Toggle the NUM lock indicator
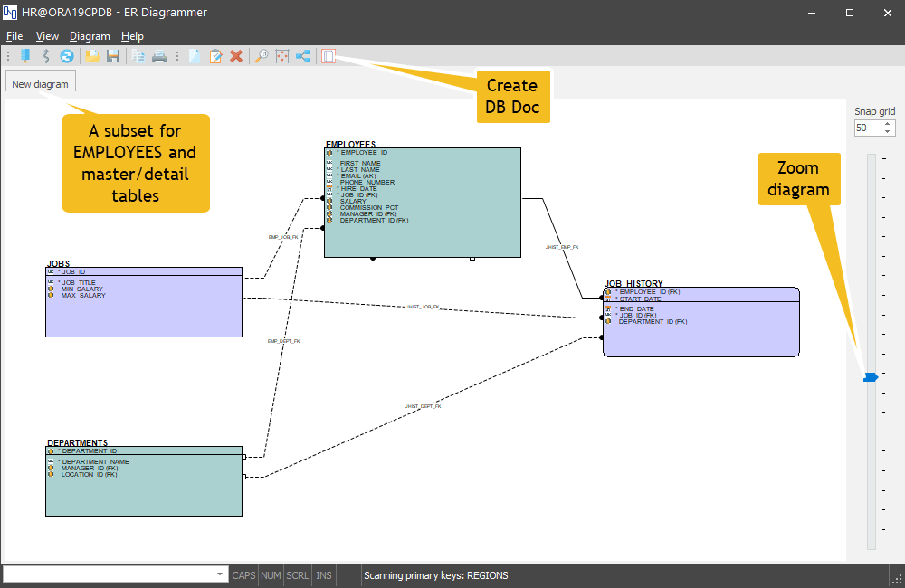This screenshot has width=905, height=588. tap(270, 574)
